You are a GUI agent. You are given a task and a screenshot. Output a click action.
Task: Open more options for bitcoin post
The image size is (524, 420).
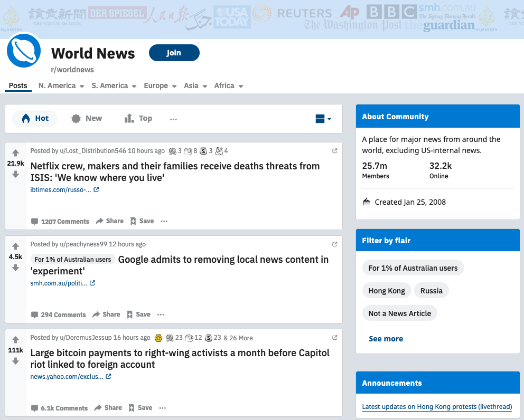pos(162,408)
